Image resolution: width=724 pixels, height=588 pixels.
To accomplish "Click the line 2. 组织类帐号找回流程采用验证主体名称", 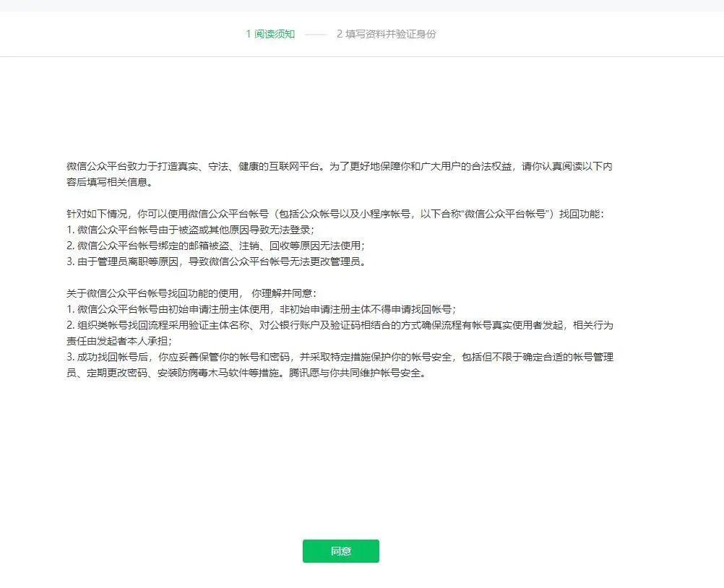I will tap(340, 325).
